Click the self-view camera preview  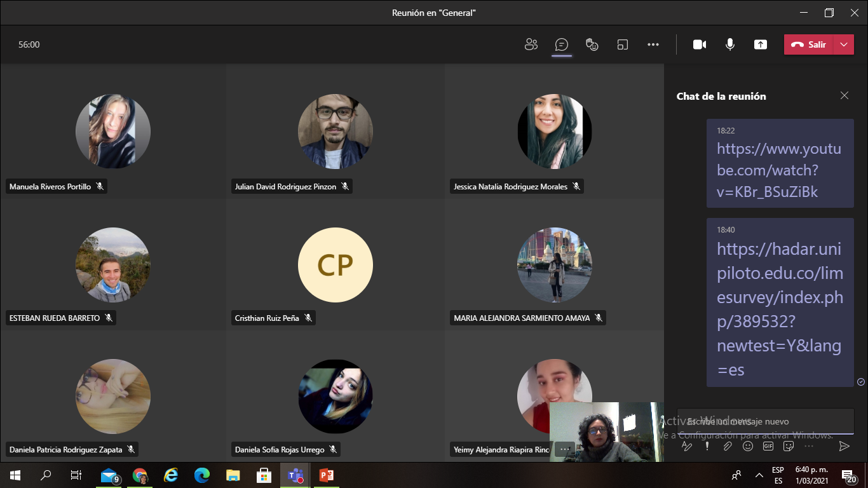pyautogui.click(x=607, y=431)
